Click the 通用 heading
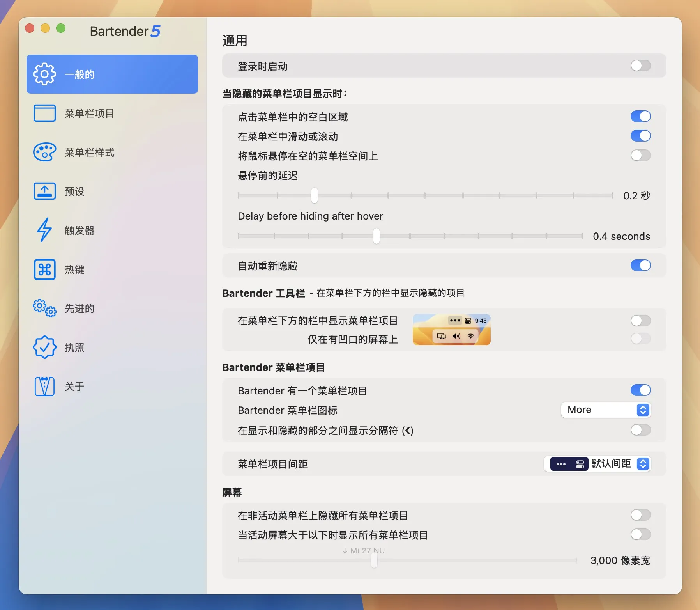This screenshot has height=610, width=700. click(235, 41)
